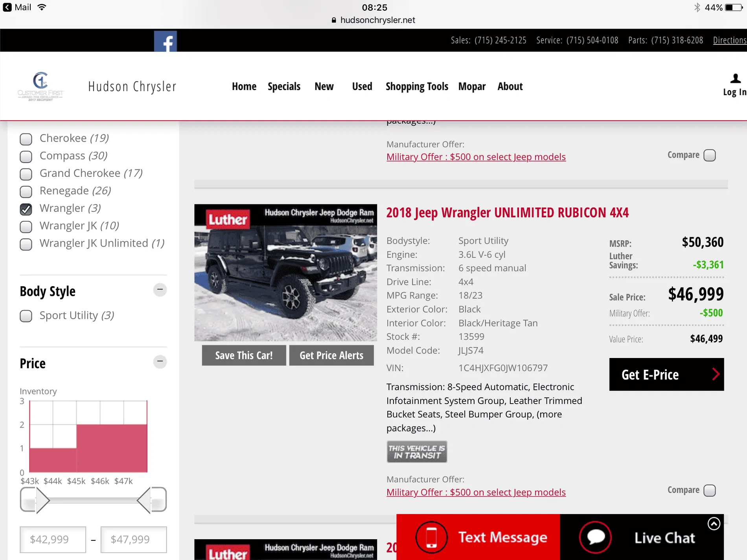This screenshot has height=560, width=747.
Task: Call the Service number (715) 504-0108
Action: pos(592,40)
